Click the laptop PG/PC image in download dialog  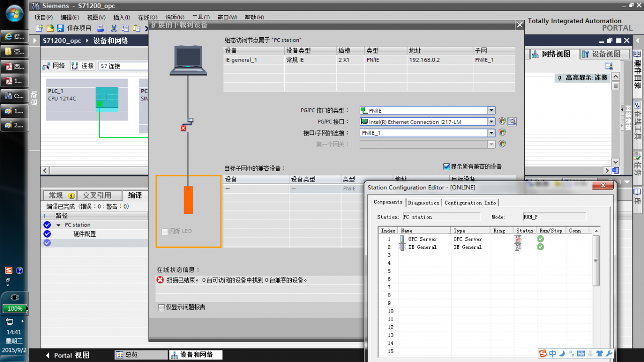(189, 60)
